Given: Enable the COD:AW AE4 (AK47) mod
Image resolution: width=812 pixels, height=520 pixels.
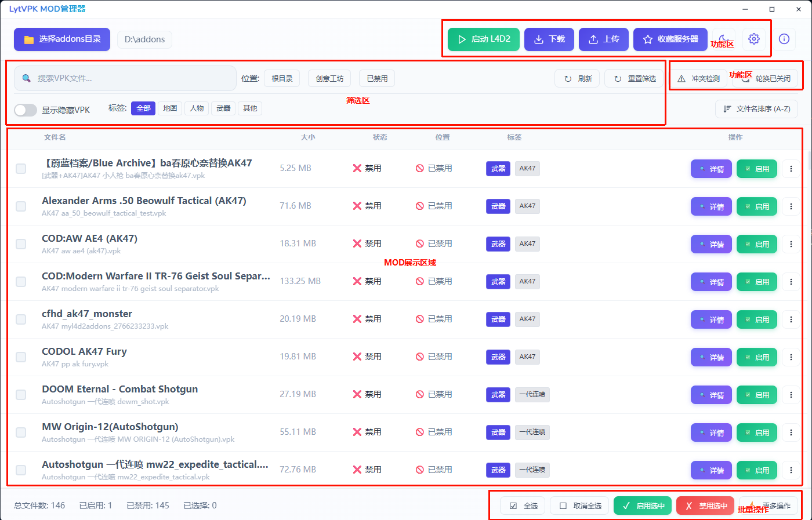Looking at the screenshot, I should [x=756, y=244].
